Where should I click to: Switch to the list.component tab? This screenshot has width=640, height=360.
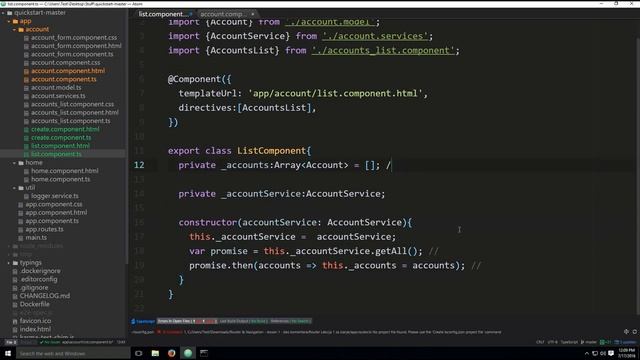tap(163, 14)
